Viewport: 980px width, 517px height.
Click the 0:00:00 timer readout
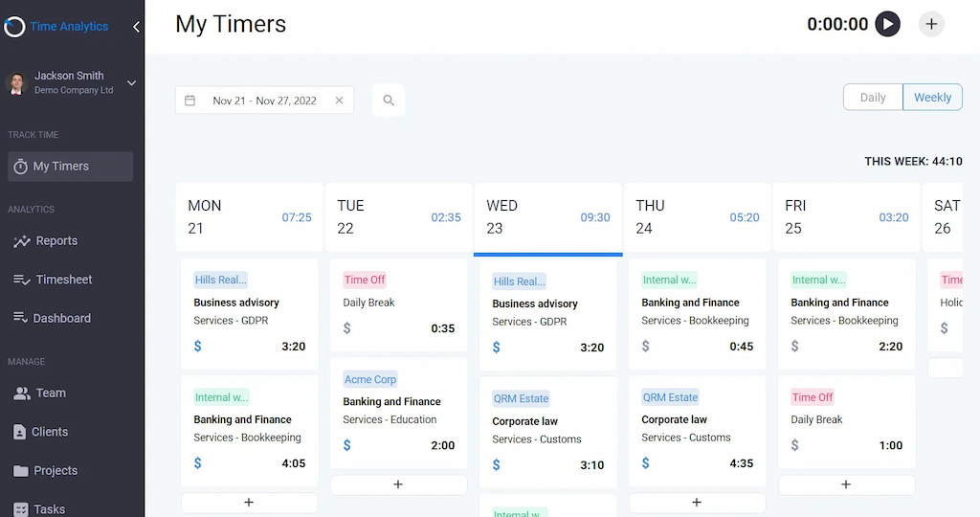837,24
